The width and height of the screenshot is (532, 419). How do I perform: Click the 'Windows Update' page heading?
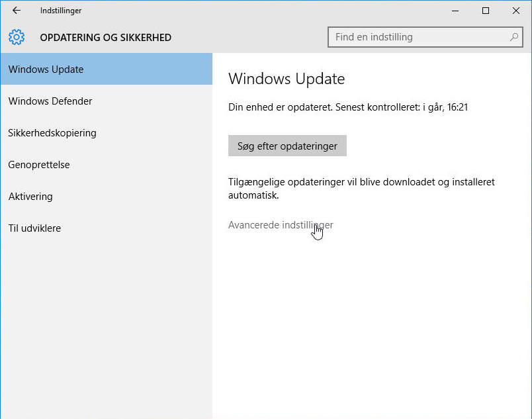(x=287, y=79)
